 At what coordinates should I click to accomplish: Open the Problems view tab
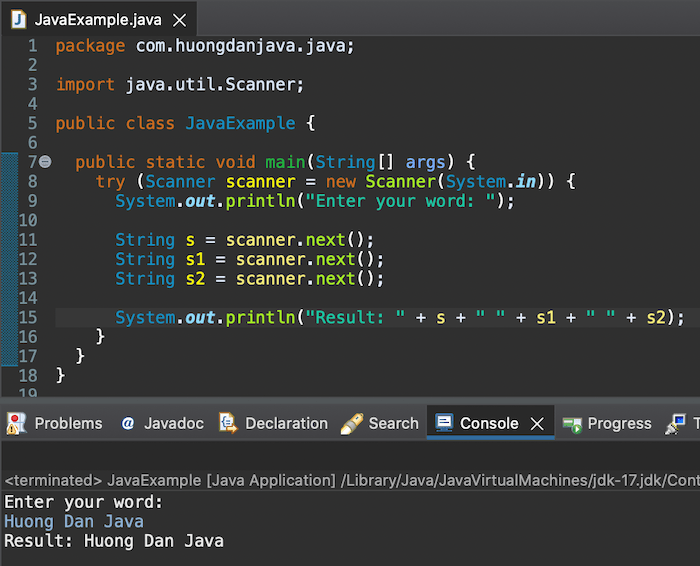[54, 423]
